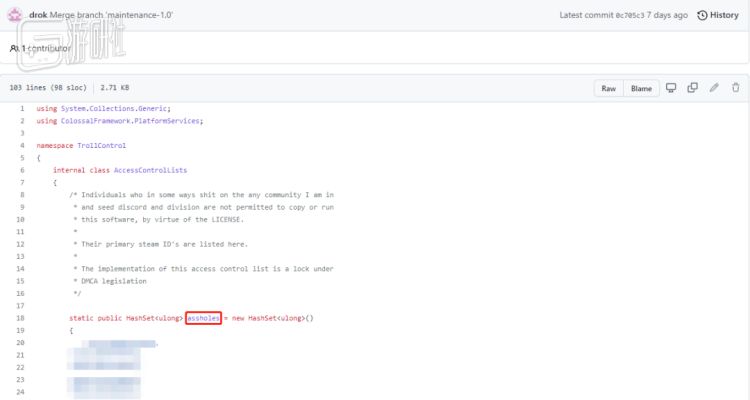Click the History clock icon
This screenshot has height=400, width=750.
click(x=702, y=15)
